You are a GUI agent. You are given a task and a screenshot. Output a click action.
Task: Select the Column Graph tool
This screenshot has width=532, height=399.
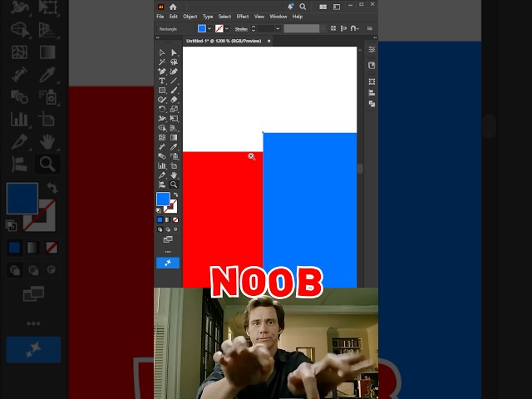(x=162, y=165)
